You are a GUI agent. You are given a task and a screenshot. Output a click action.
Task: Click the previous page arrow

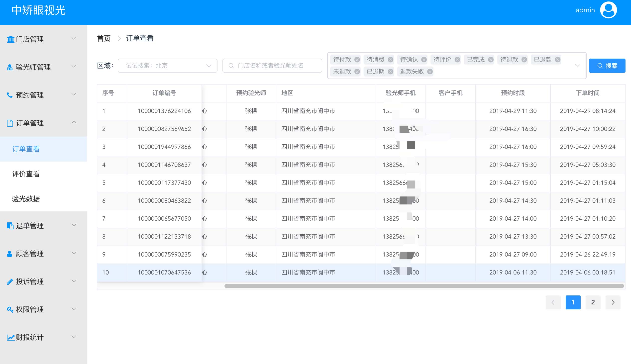click(x=553, y=302)
